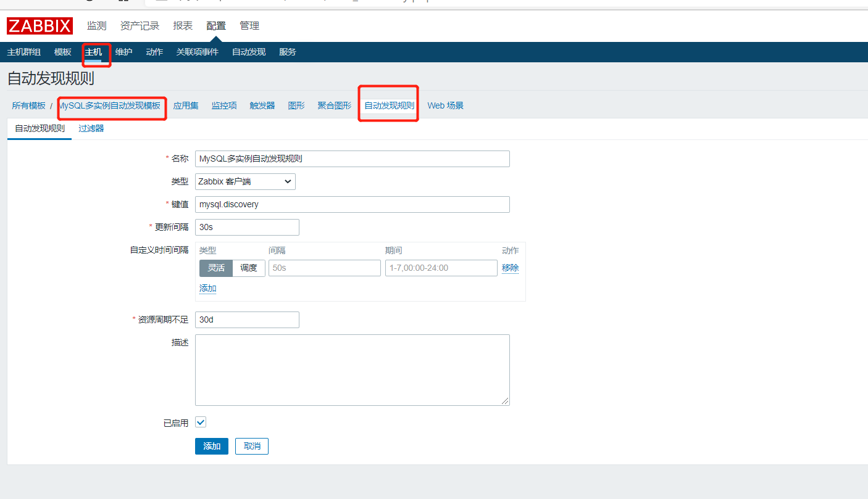Screen dimensions: 868x499
Task: Click the 更新间隔 field 30s
Action: [x=247, y=227]
